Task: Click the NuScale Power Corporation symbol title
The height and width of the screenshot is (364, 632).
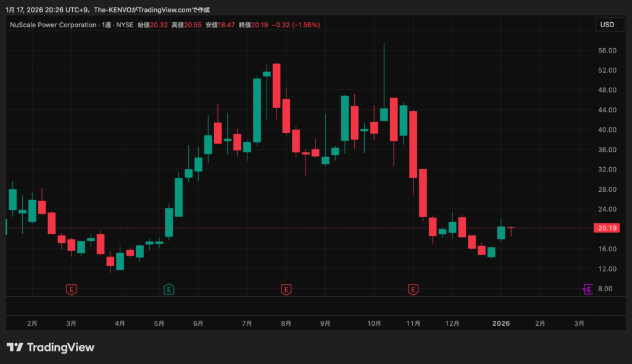Action: pyautogui.click(x=53, y=25)
